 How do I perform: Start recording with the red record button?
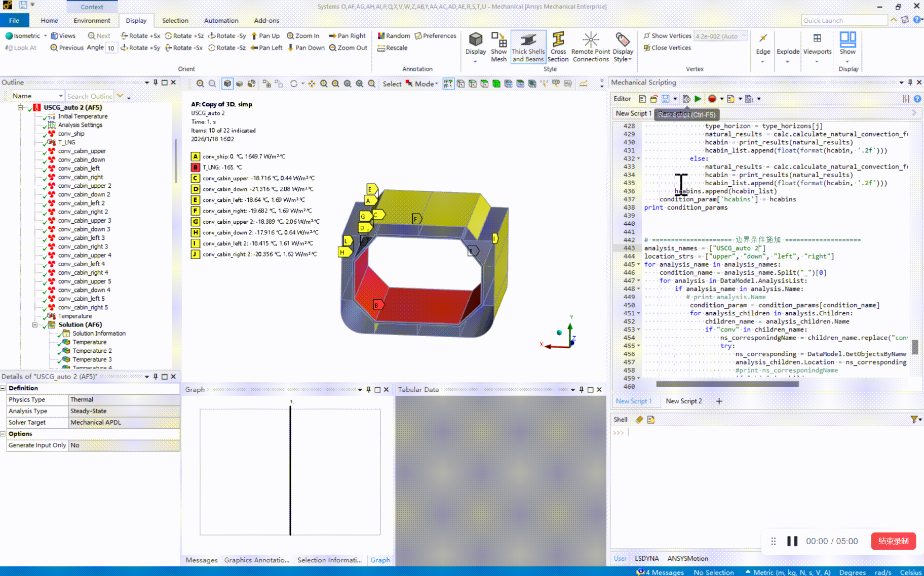(x=712, y=99)
